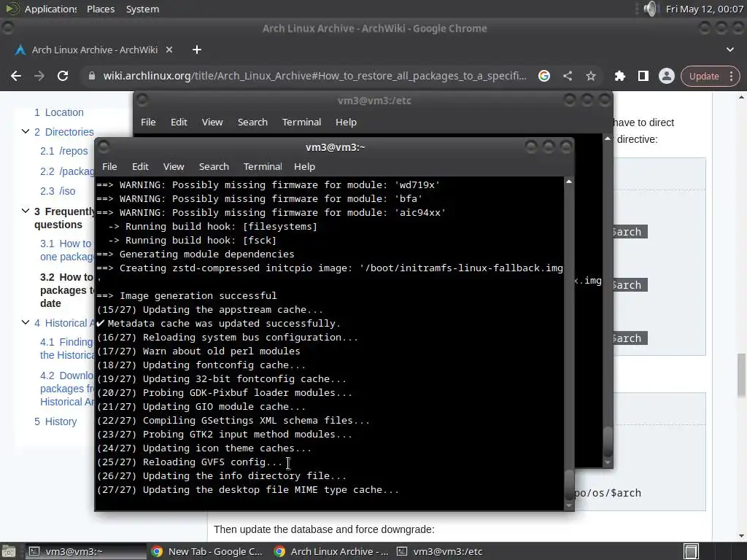This screenshot has height=560, width=747.
Task: Reload the ArchWiki page
Action: (63, 76)
